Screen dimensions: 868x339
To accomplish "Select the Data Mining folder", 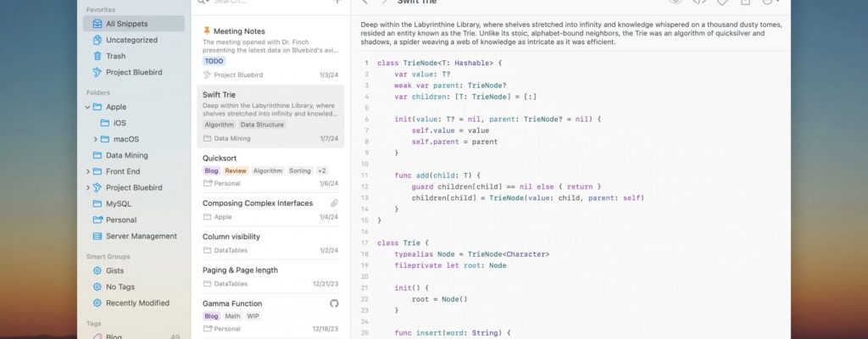I will (x=126, y=155).
